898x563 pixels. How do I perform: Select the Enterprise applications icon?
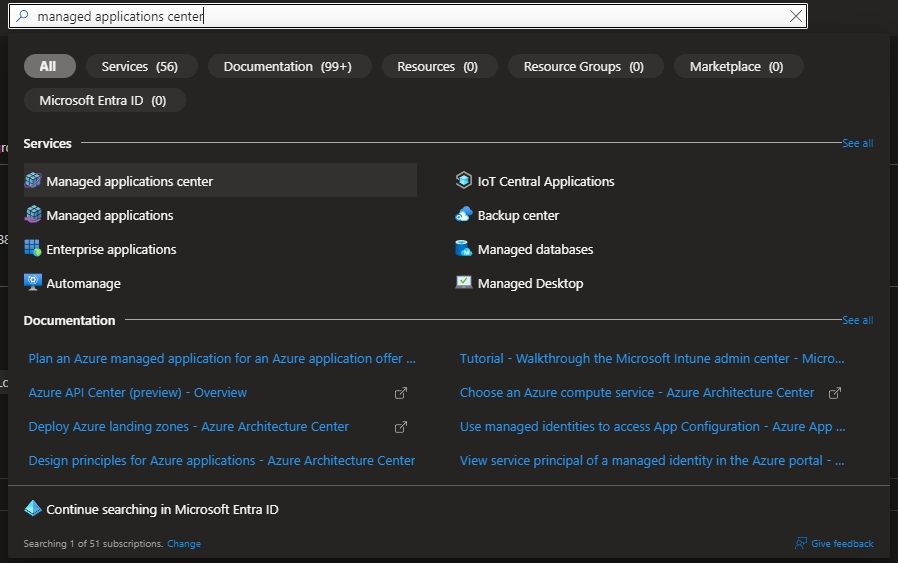[x=33, y=249]
